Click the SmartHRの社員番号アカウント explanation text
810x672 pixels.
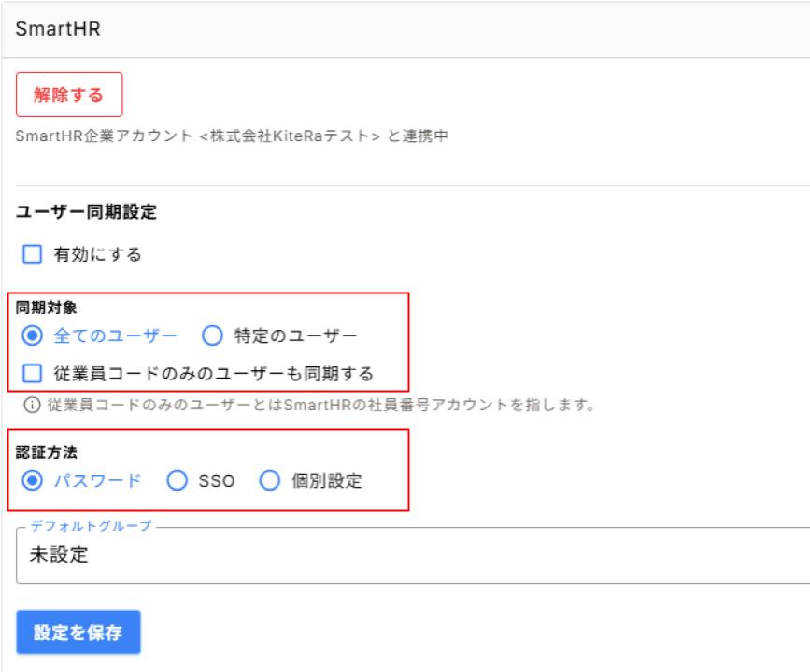(x=321, y=405)
